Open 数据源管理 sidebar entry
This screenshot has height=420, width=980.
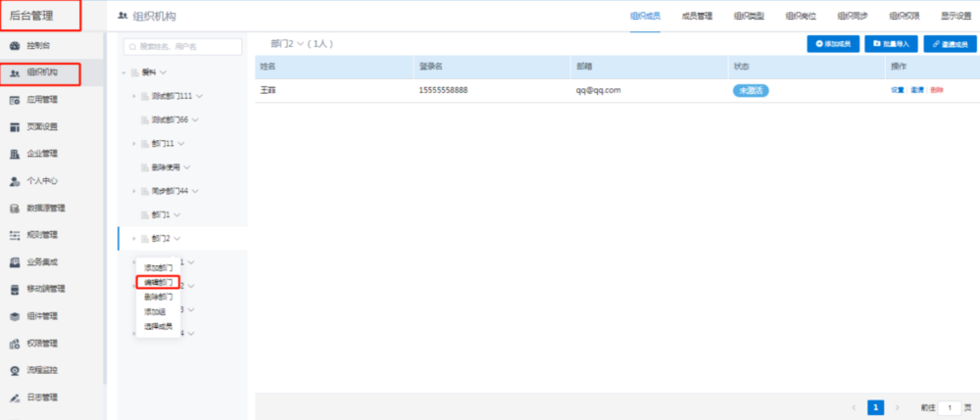[15, 209]
